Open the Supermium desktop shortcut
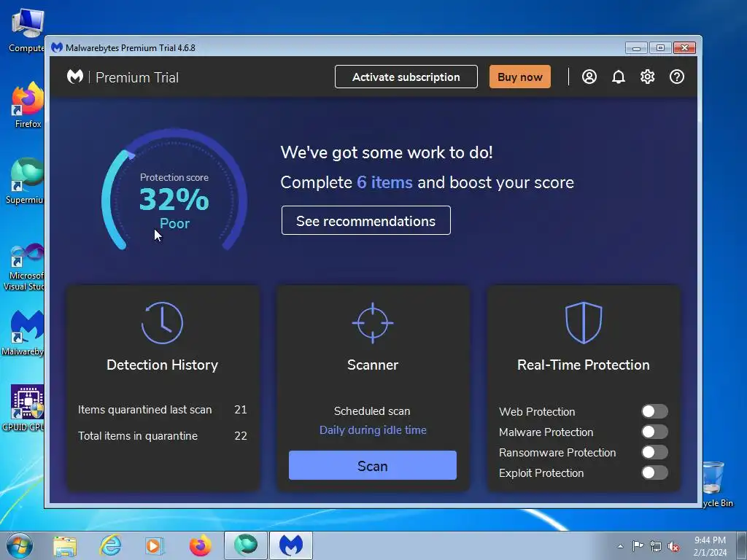 point(26,181)
